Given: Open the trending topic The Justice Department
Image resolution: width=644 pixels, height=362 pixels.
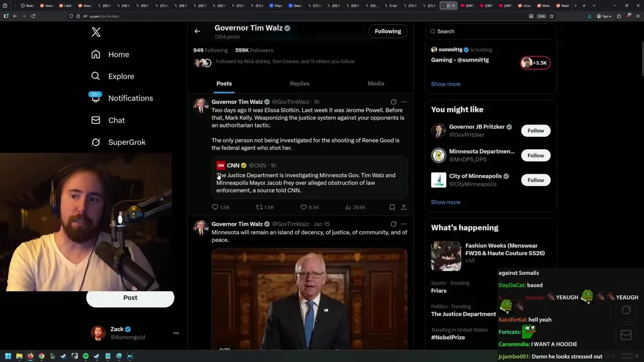Looking at the screenshot, I should pyautogui.click(x=463, y=314).
